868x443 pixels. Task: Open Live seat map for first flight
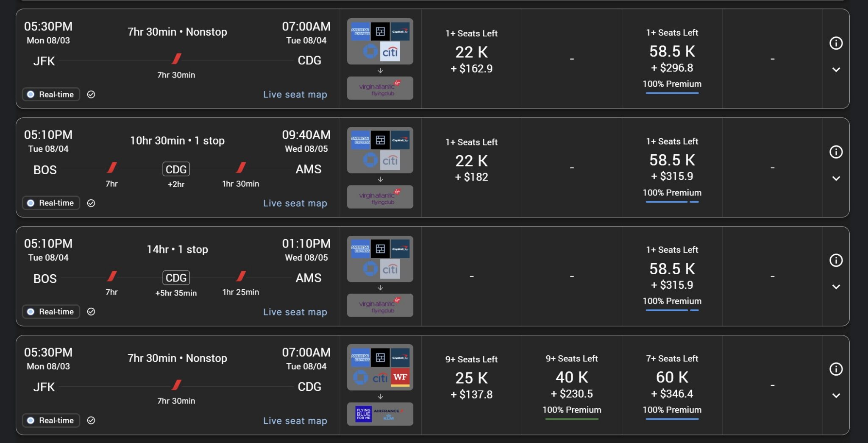tap(295, 95)
